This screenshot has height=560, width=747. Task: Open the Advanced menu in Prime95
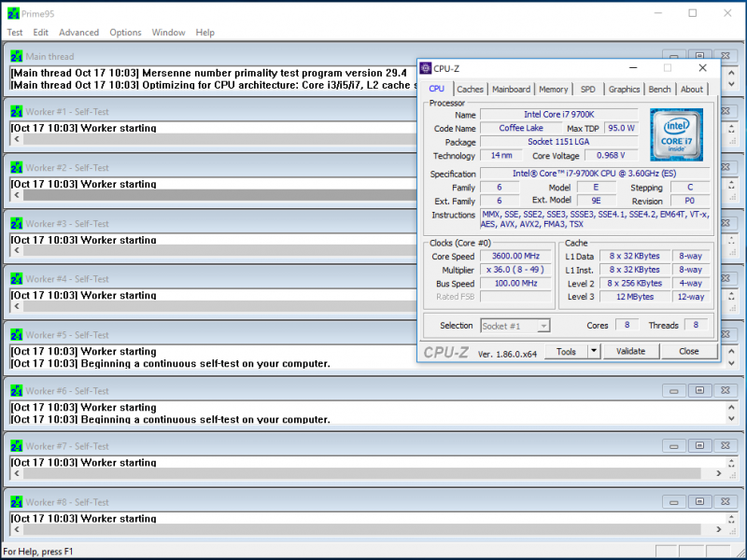[x=78, y=33]
